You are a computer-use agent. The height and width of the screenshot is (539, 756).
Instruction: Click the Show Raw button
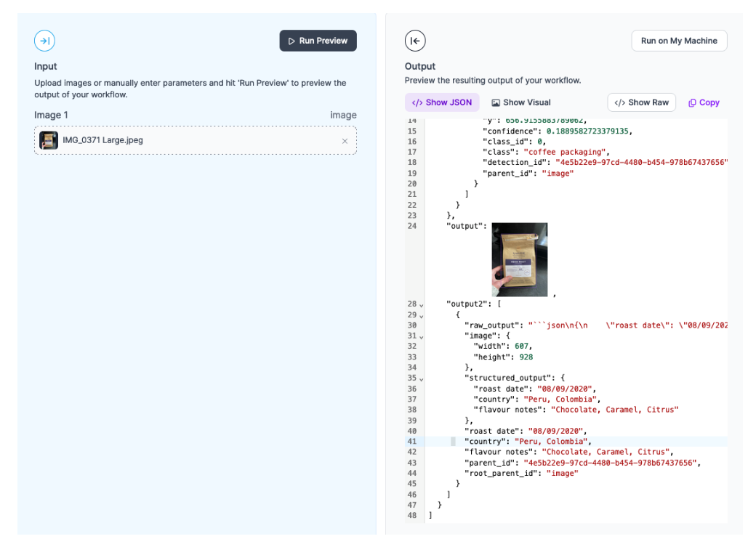(641, 102)
